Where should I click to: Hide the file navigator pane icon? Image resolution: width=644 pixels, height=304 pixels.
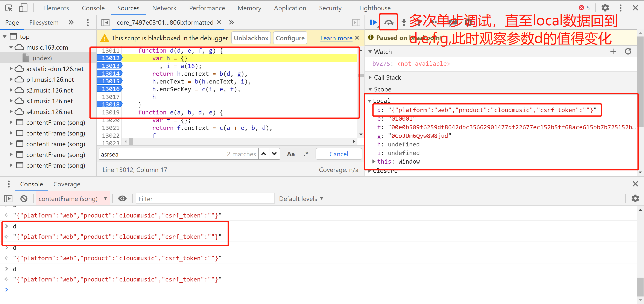pyautogui.click(x=105, y=23)
